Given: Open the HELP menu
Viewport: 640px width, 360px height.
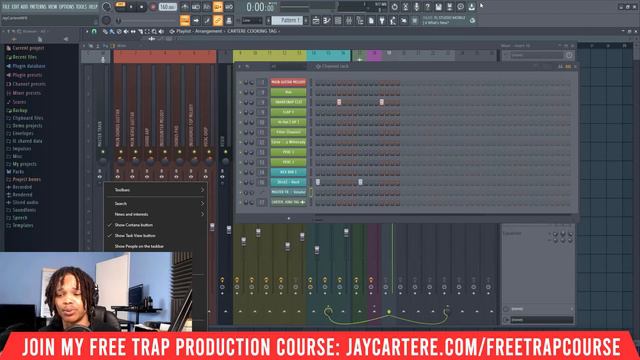Looking at the screenshot, I should click(93, 7).
